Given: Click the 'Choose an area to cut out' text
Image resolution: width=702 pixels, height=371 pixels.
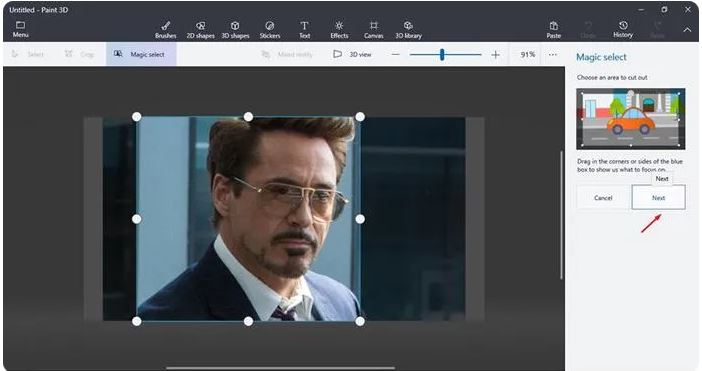Looking at the screenshot, I should tap(612, 77).
